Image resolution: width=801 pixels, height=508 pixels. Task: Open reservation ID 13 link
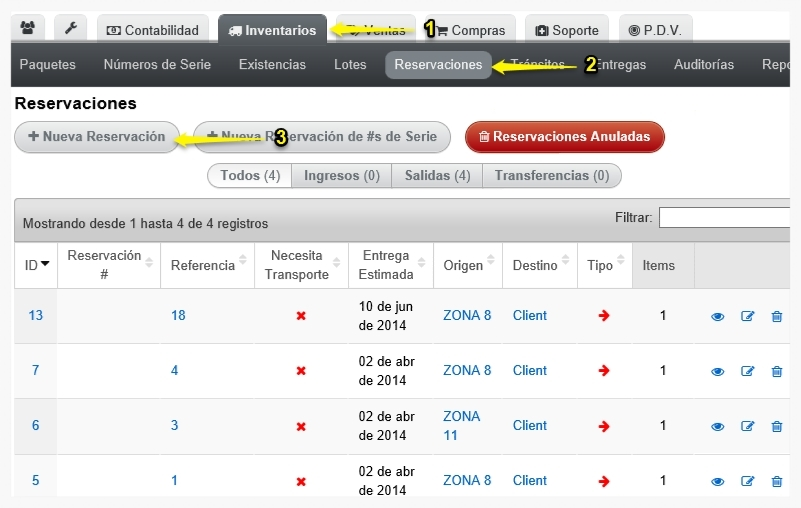pyautogui.click(x=36, y=315)
